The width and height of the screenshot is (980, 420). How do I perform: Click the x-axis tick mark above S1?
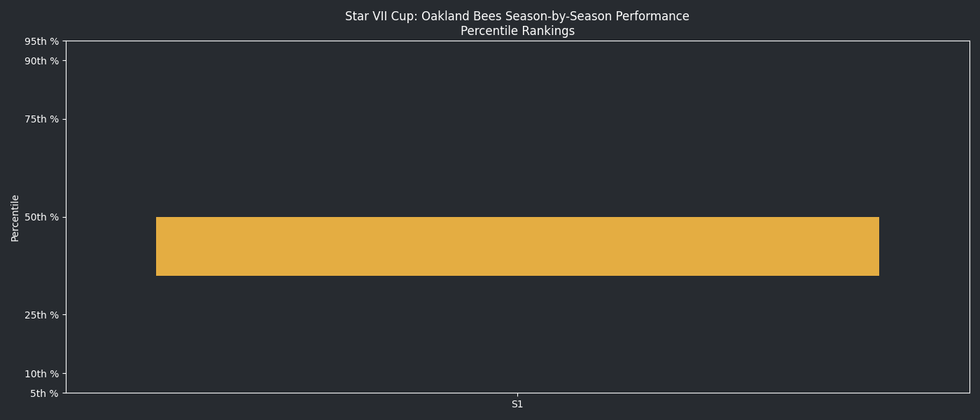pos(517,395)
